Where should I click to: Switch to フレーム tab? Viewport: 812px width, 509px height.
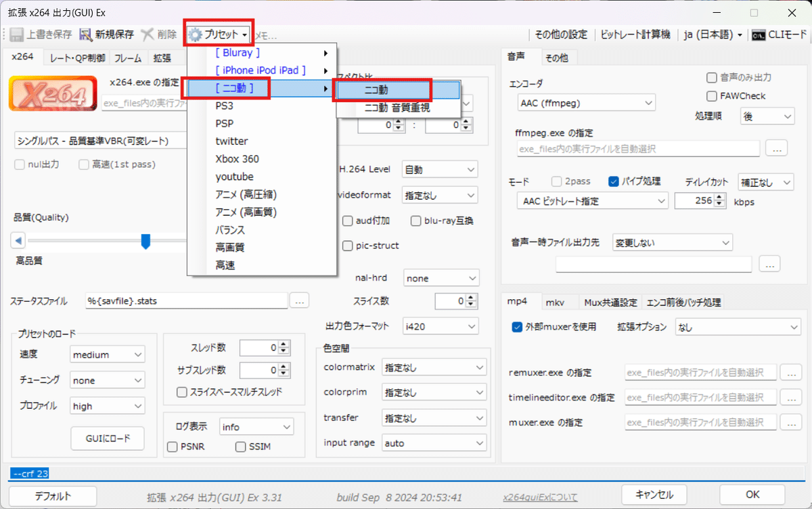[x=128, y=58]
